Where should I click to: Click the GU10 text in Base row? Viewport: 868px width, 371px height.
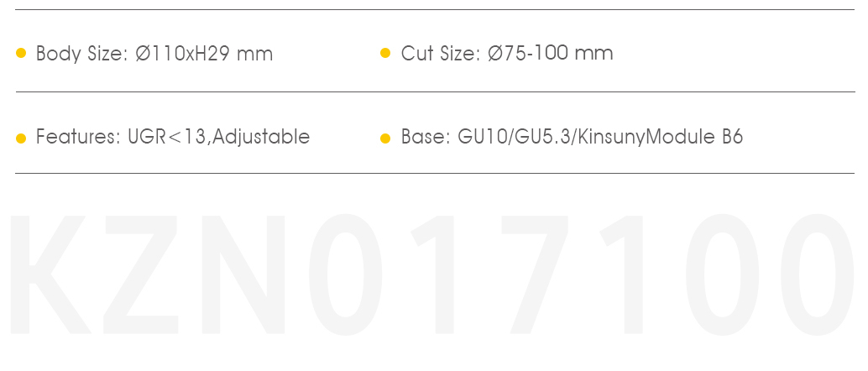coord(481,137)
